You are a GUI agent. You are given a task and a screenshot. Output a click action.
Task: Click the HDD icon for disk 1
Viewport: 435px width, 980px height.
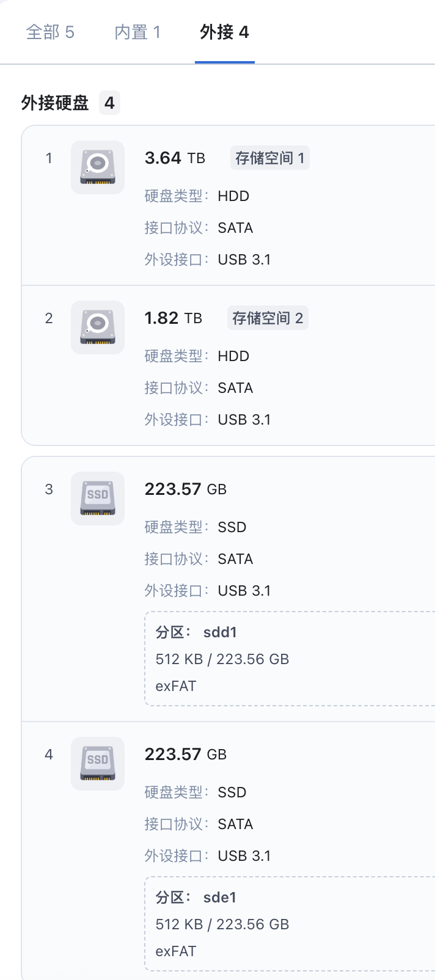[98, 167]
